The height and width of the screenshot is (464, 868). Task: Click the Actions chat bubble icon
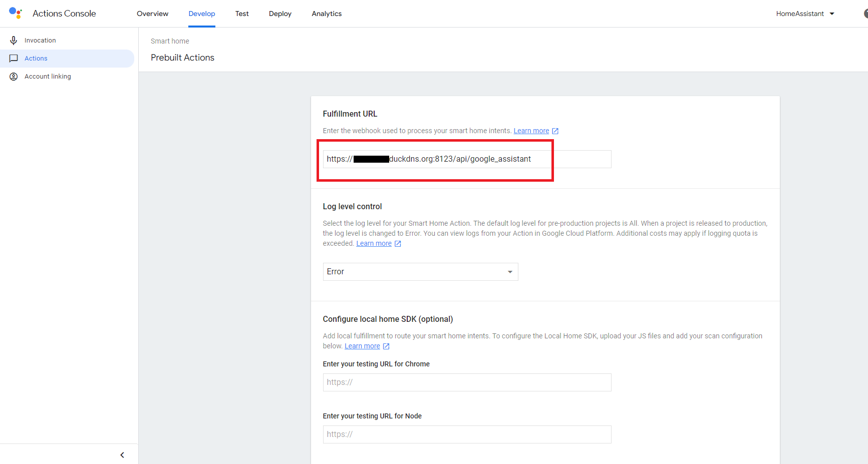click(14, 59)
